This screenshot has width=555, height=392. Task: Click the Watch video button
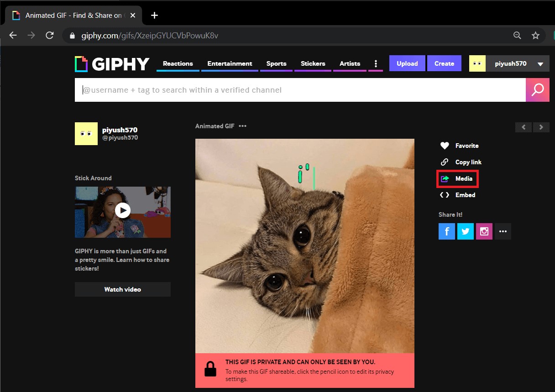[x=123, y=289]
